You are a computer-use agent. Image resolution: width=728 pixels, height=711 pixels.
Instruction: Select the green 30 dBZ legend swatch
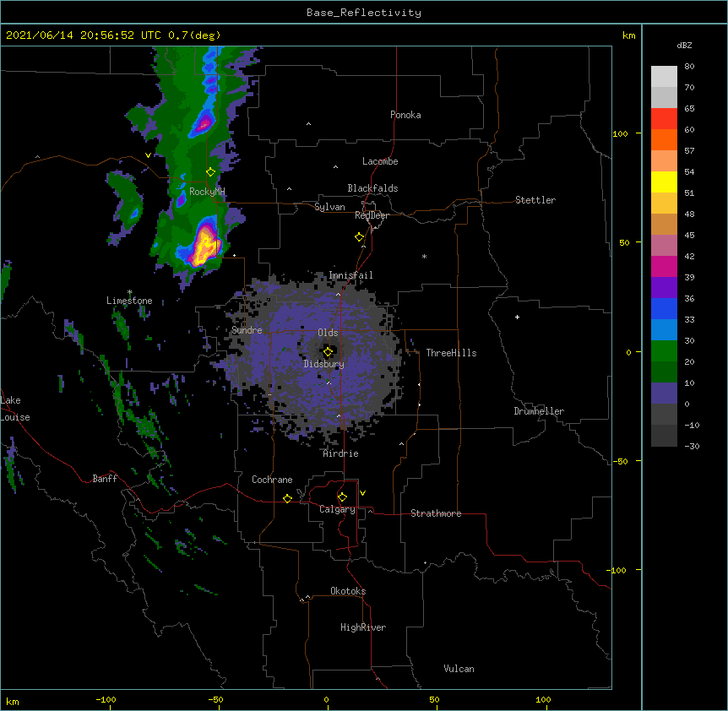tap(664, 351)
